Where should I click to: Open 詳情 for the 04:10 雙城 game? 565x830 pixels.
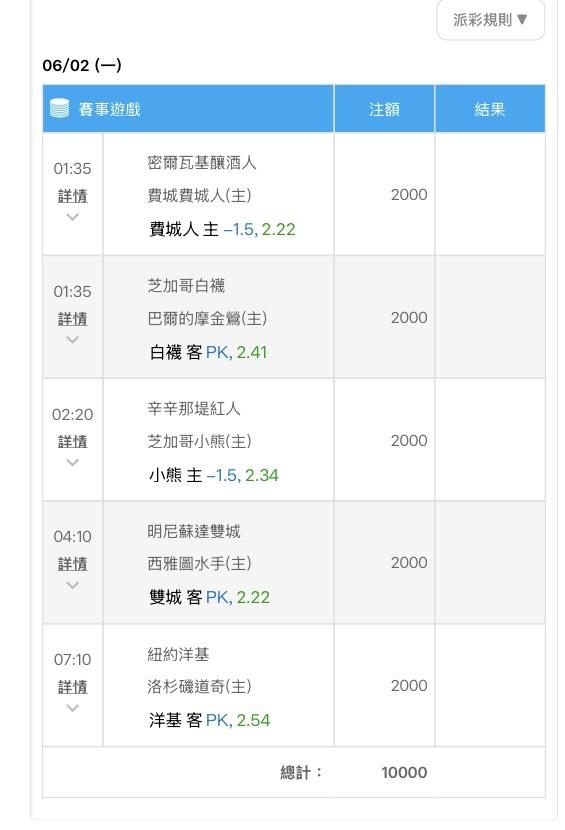point(73,564)
